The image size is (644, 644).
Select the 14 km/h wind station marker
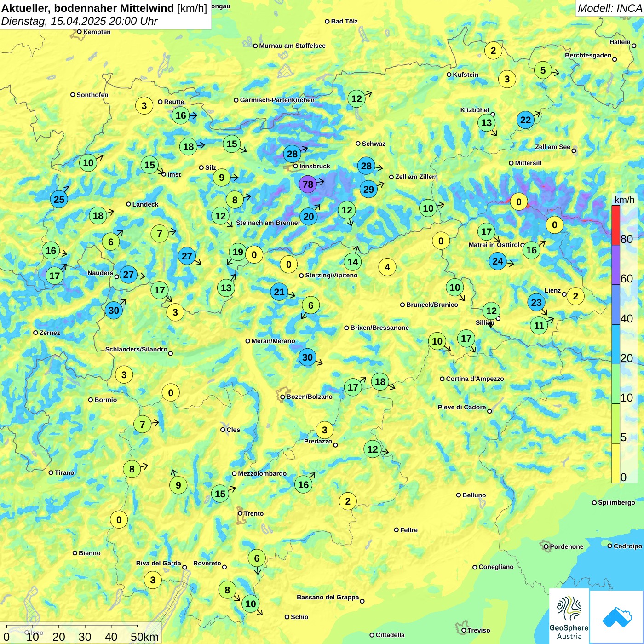point(352,262)
